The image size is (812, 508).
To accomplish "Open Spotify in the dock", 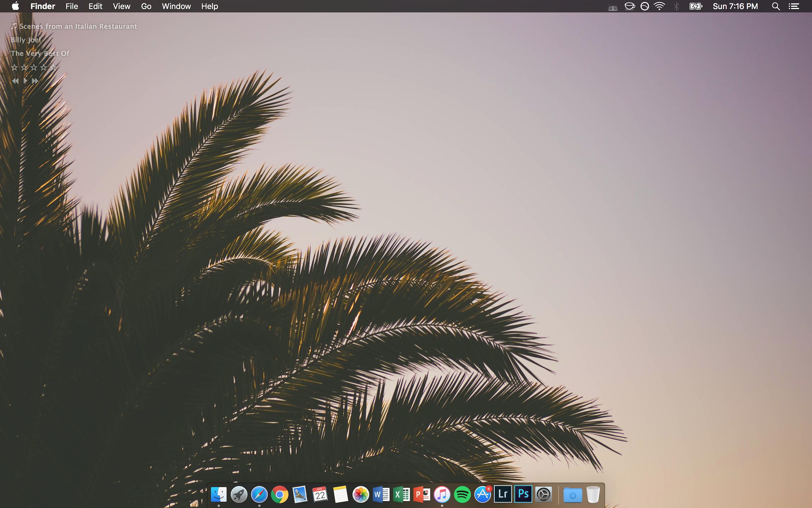I will click(x=462, y=495).
